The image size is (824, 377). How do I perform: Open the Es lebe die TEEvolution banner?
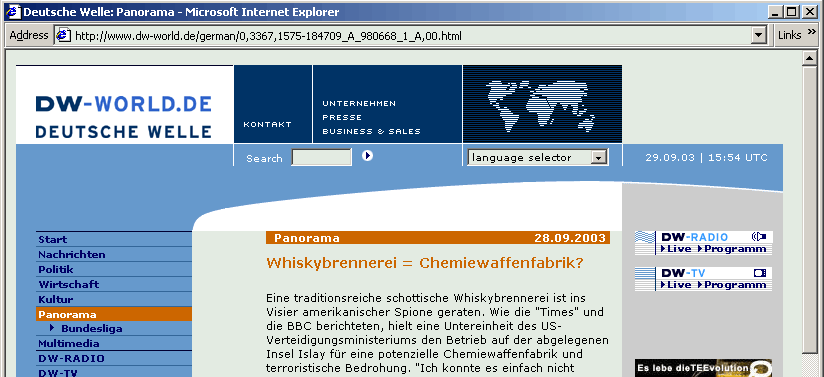(703, 368)
